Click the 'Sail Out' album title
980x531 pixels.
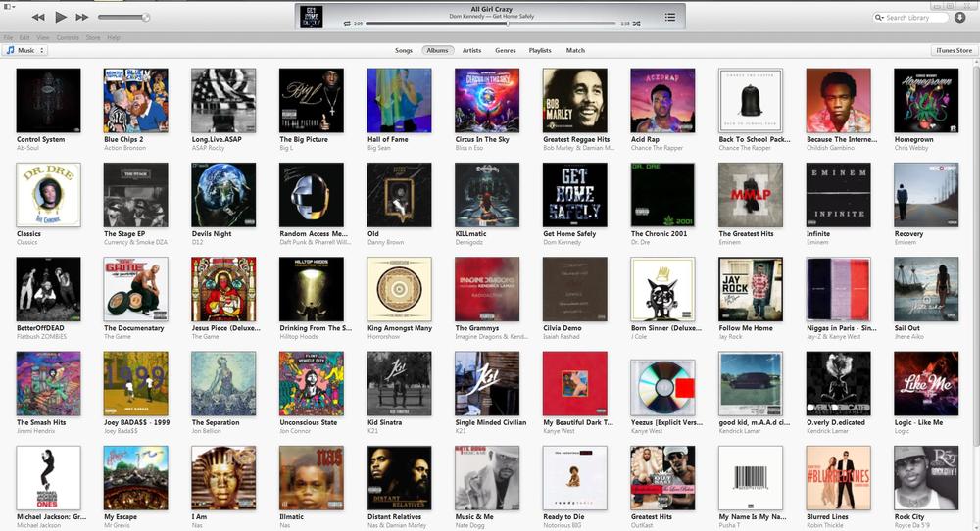(906, 328)
